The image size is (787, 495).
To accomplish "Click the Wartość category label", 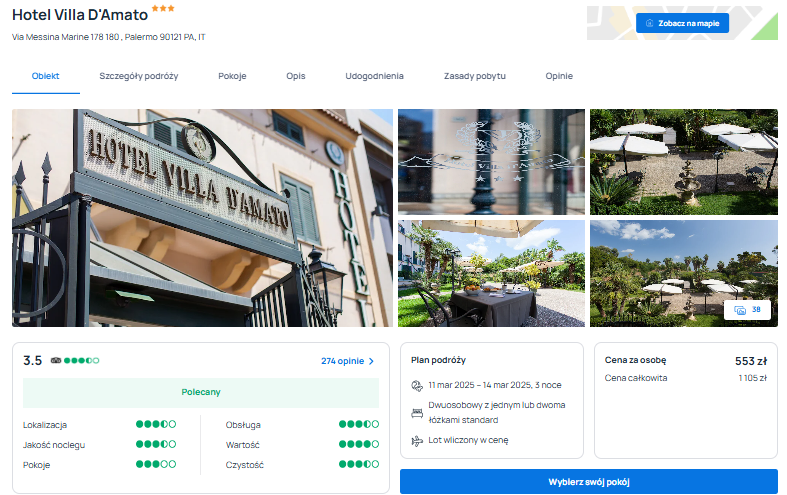I will [242, 445].
